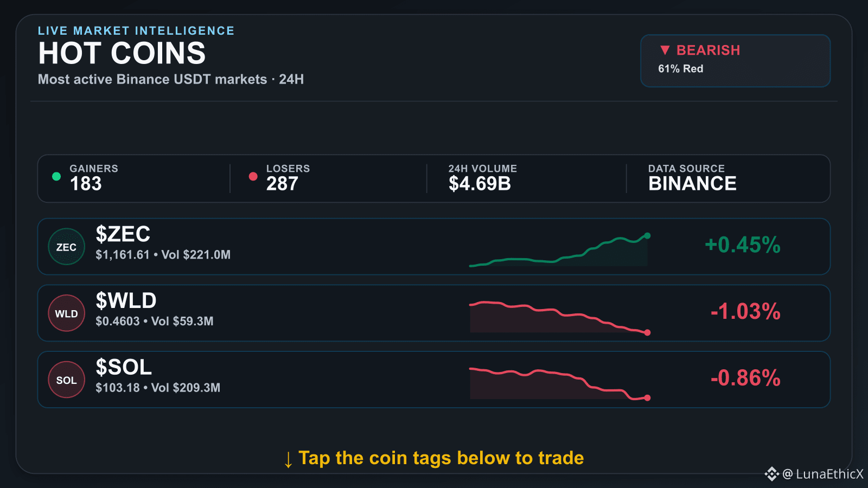The width and height of the screenshot is (868, 488).
Task: Open the SOL red sparkline chart
Action: coord(560,384)
